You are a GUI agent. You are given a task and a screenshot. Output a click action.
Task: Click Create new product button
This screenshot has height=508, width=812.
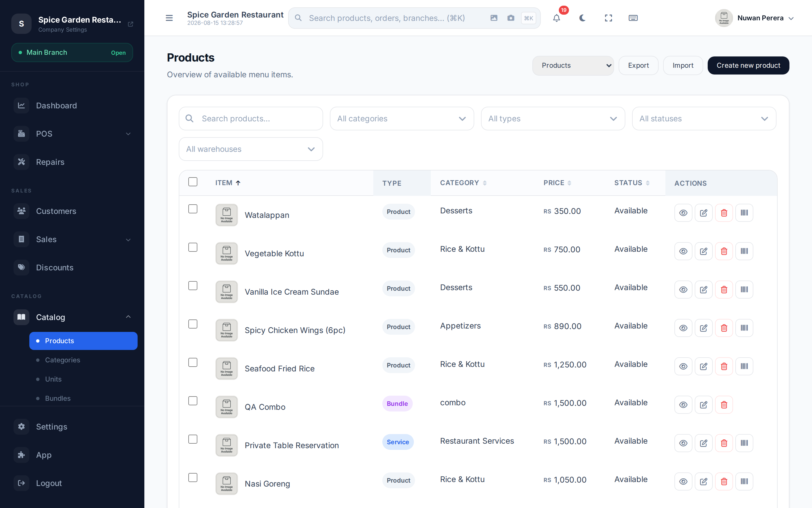click(748, 65)
